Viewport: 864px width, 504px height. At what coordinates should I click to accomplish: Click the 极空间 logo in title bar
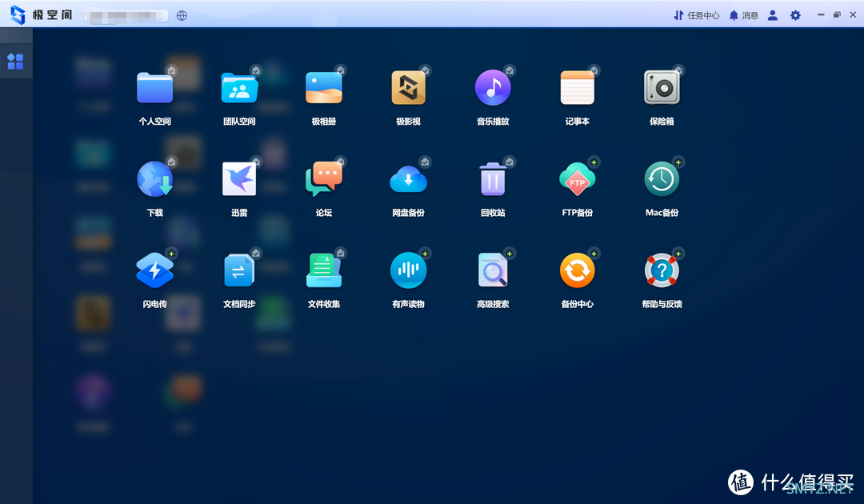pyautogui.click(x=41, y=15)
